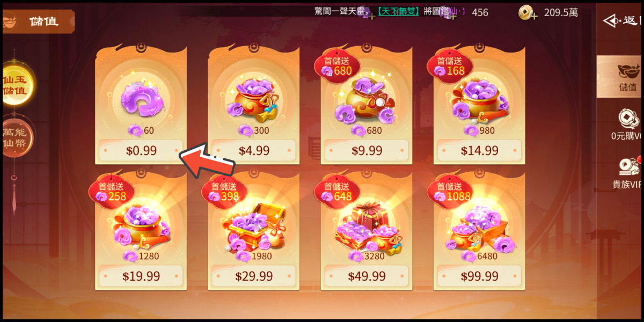644x322 pixels.
Task: Click the 300 jade bag icon
Action: [x=254, y=99]
